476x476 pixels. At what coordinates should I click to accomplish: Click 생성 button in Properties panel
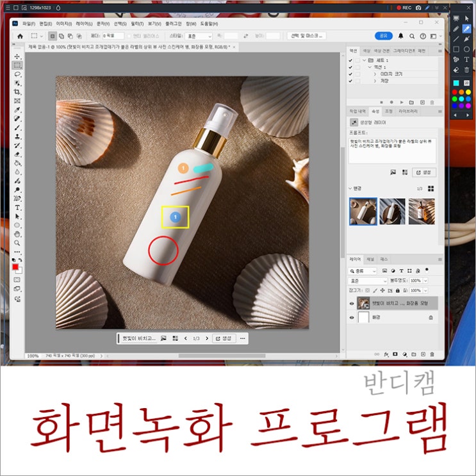(x=424, y=172)
